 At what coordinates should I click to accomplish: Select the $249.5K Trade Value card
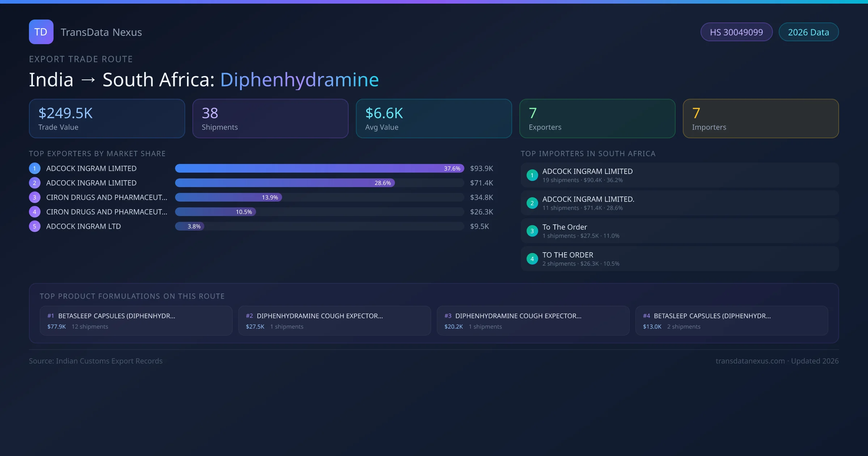click(107, 119)
